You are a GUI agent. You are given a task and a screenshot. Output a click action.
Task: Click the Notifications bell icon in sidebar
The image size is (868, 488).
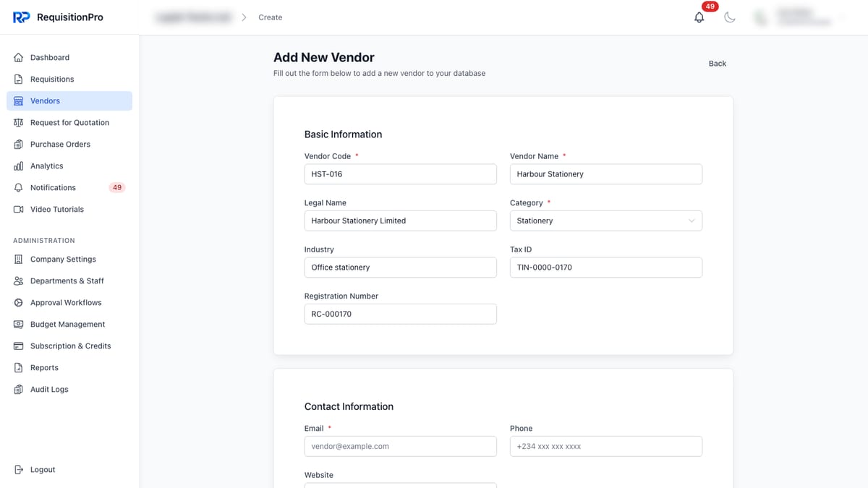click(19, 188)
